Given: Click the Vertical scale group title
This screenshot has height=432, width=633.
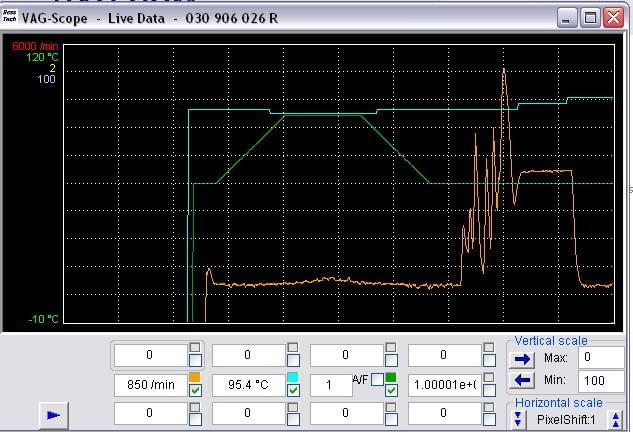Looking at the screenshot, I should [x=551, y=341].
